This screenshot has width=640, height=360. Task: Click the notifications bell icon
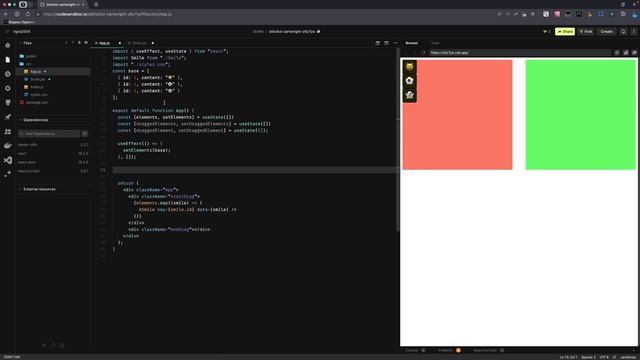pyautogui.click(x=623, y=31)
